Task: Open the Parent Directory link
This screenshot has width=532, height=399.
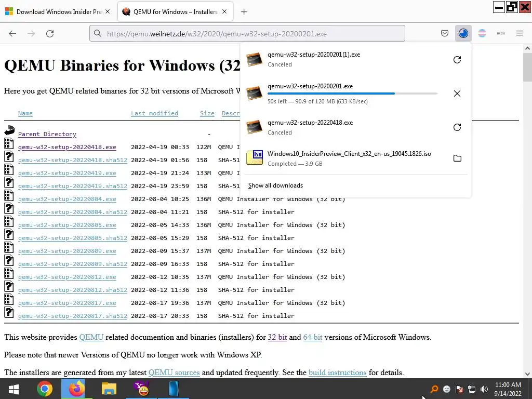Action: click(47, 134)
